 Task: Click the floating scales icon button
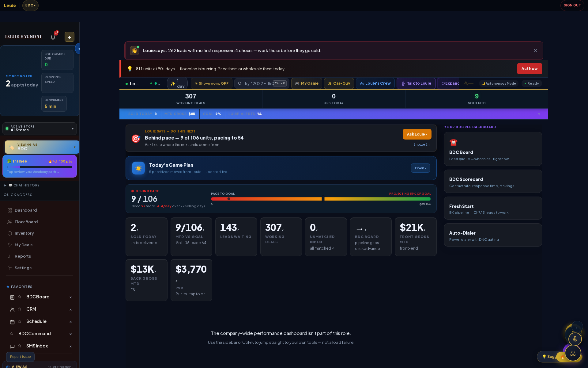point(573,354)
